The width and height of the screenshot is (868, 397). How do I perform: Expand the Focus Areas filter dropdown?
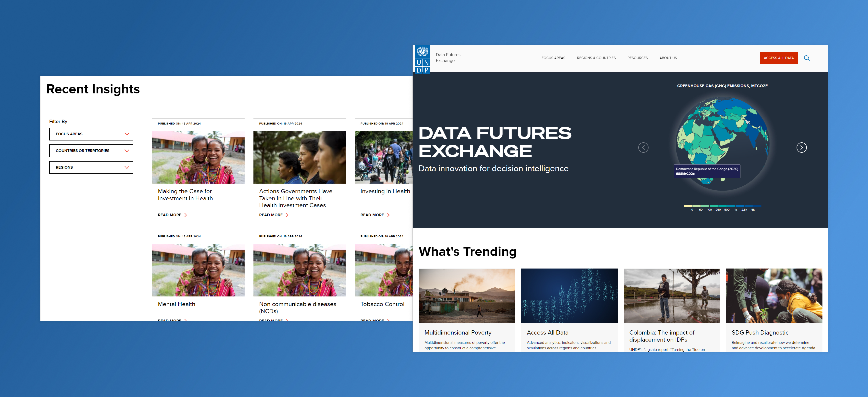(91, 134)
